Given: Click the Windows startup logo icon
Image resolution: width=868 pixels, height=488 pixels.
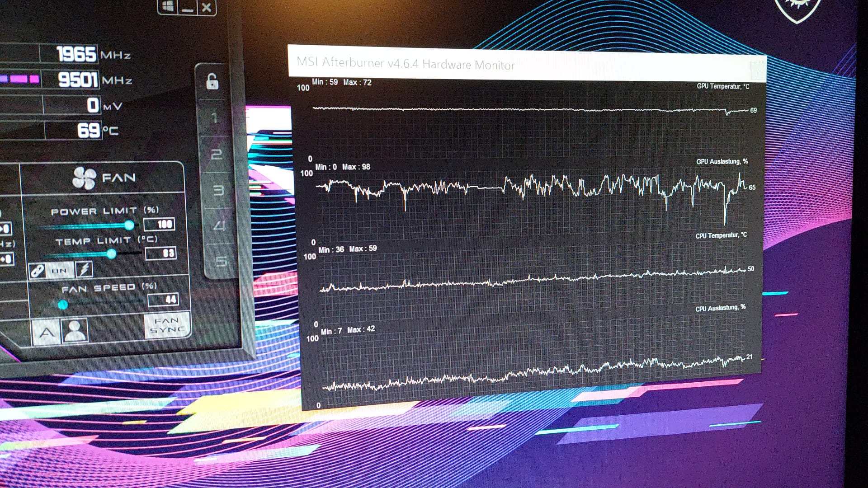Looking at the screenshot, I should [167, 7].
